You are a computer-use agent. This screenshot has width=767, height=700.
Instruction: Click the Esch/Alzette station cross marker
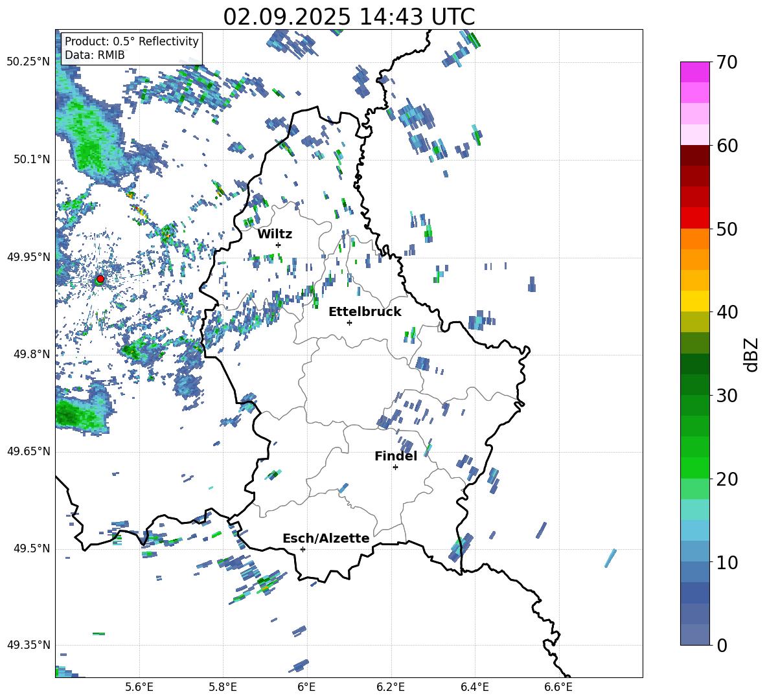click(303, 549)
